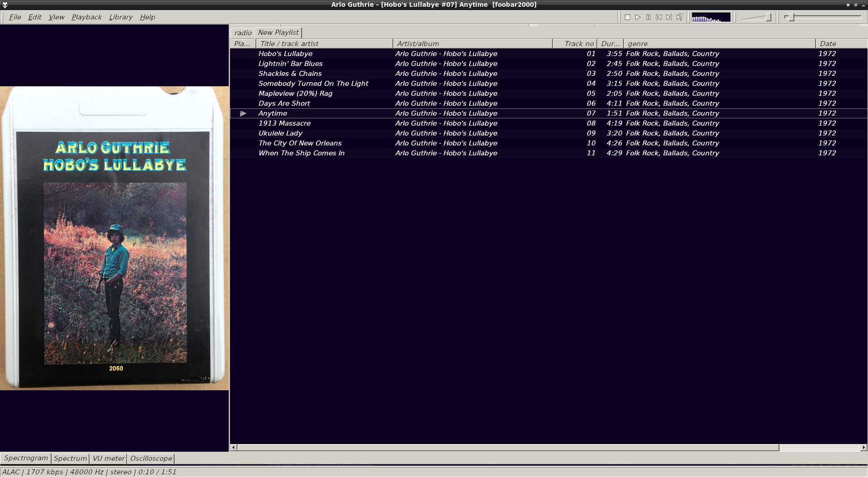Click the window menu icon in the title bar
The image size is (868, 477).
click(5, 5)
